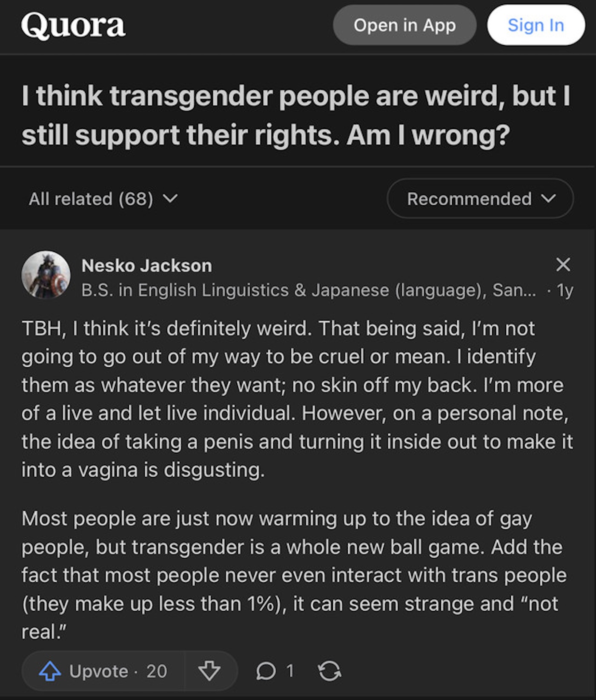Tap the Open in App button
The height and width of the screenshot is (700, 596).
(404, 26)
